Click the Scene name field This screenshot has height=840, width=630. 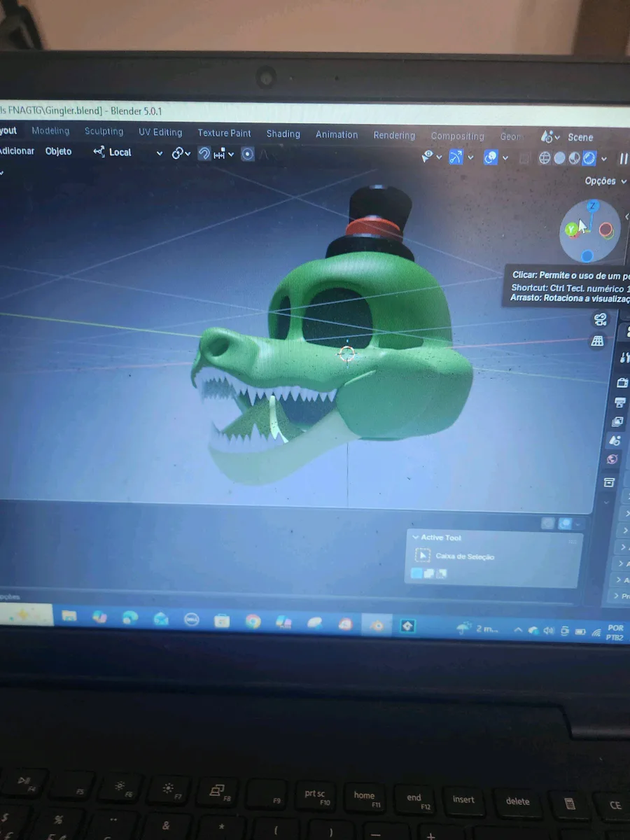point(580,138)
